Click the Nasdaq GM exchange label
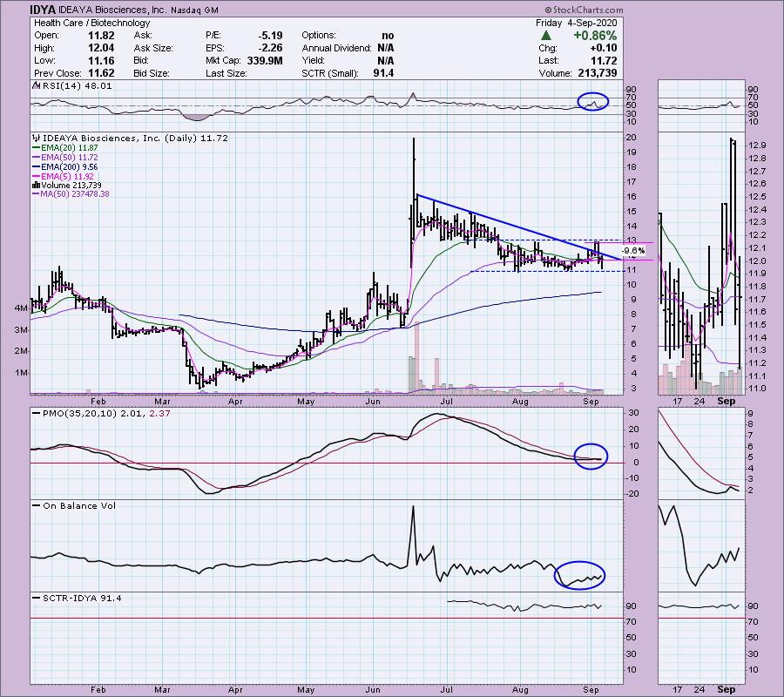Image resolution: width=784 pixels, height=697 pixels. tap(194, 10)
